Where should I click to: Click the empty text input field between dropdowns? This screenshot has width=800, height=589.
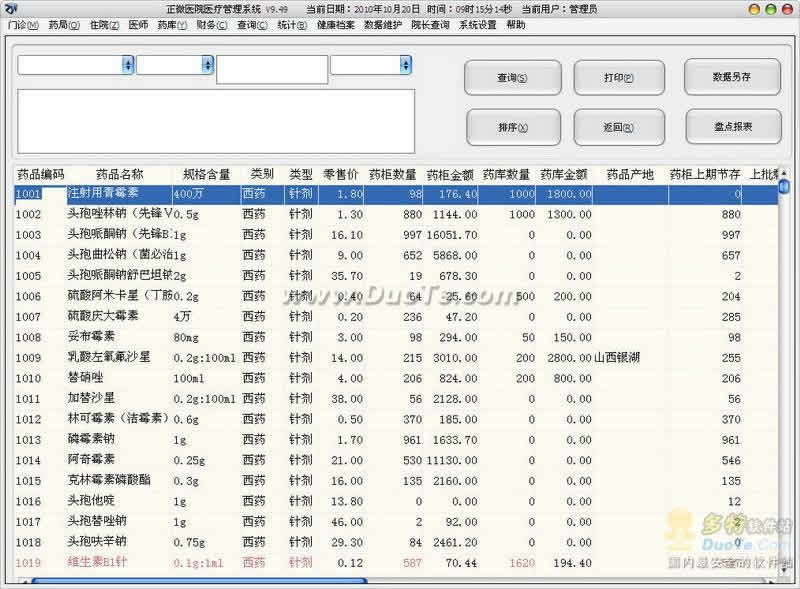pos(272,69)
